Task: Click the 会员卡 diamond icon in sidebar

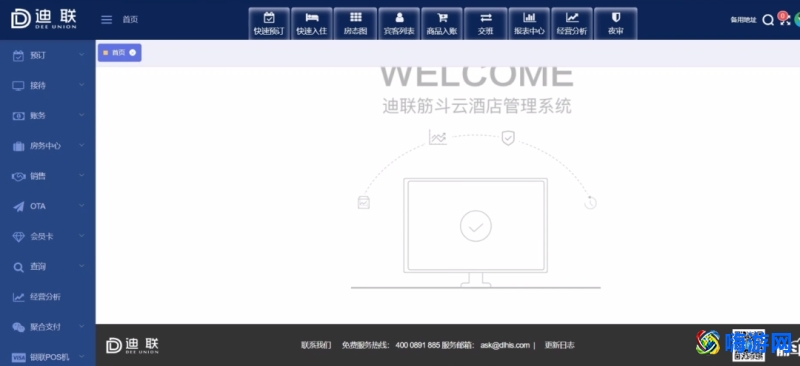Action: 18,236
